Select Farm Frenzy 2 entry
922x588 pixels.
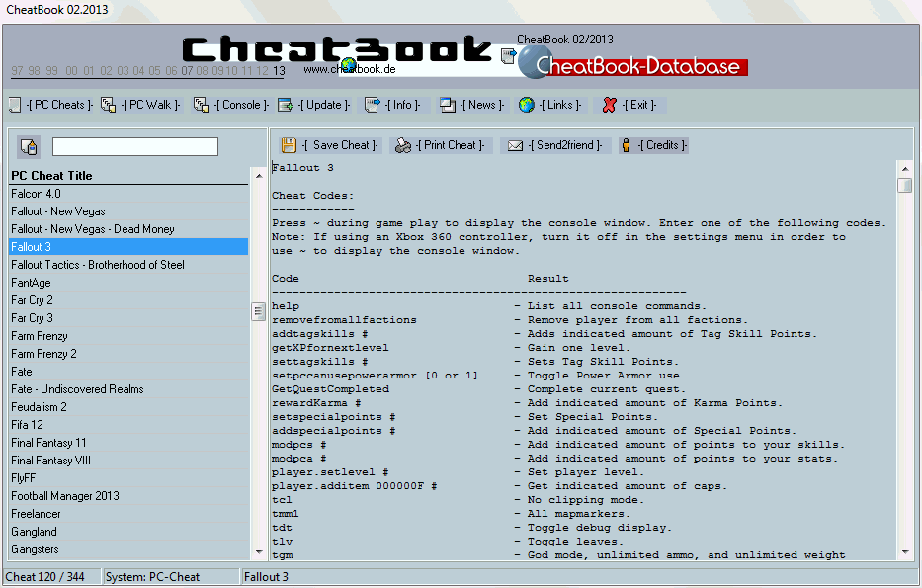129,354
